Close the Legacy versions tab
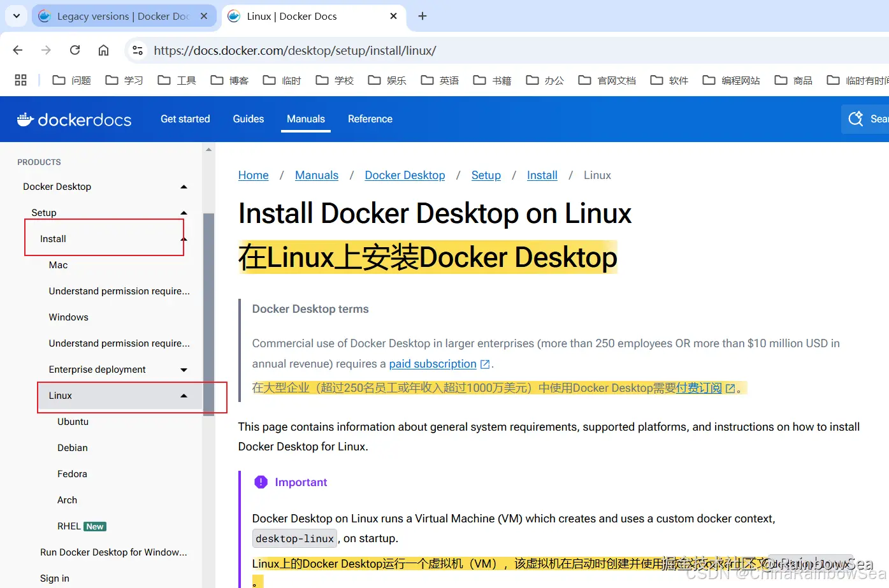Viewport: 889px width, 588px height. click(204, 16)
